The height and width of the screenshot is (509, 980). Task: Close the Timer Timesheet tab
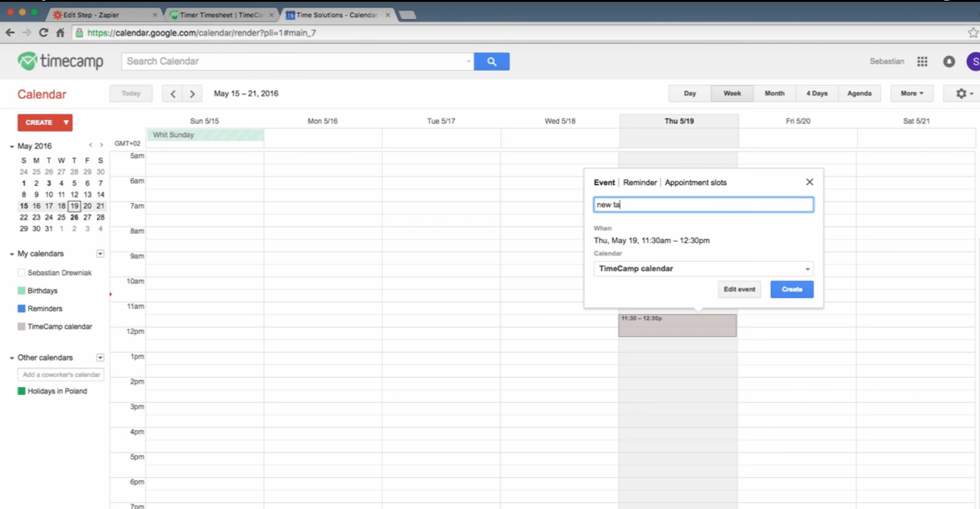tap(271, 15)
